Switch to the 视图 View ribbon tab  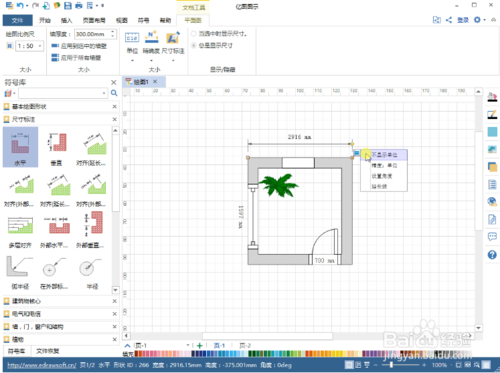pyautogui.click(x=122, y=20)
